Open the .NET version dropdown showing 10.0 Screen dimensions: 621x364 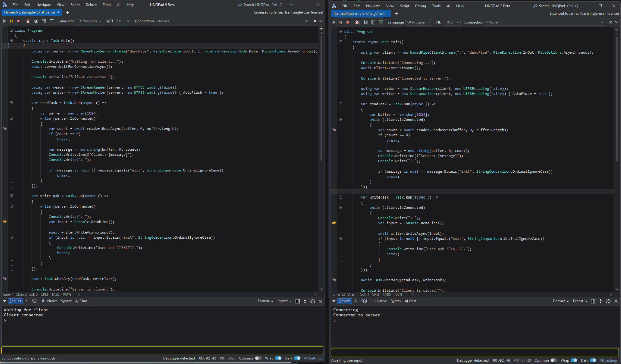point(452,22)
